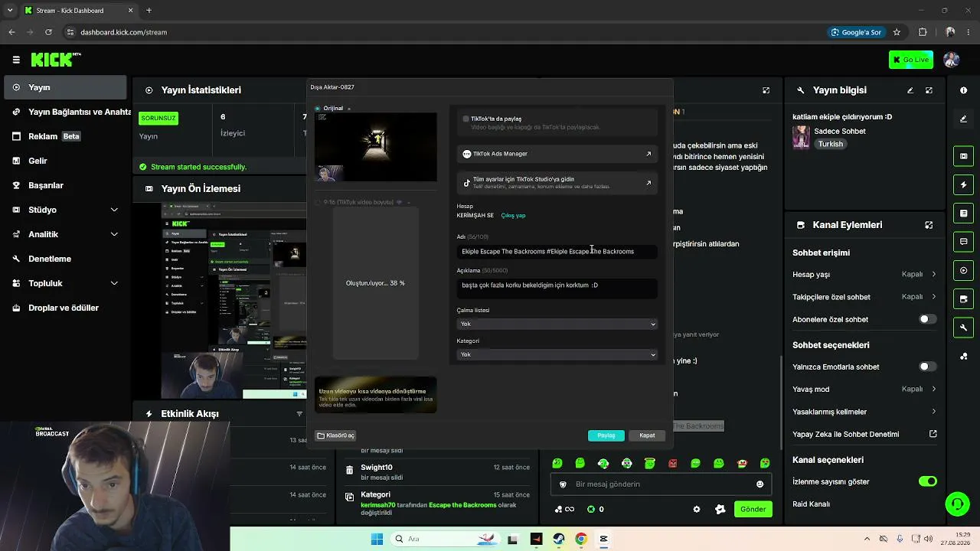The height and width of the screenshot is (551, 980).
Task: Toggle Abonelere özel sohbet switch
Action: tap(927, 319)
